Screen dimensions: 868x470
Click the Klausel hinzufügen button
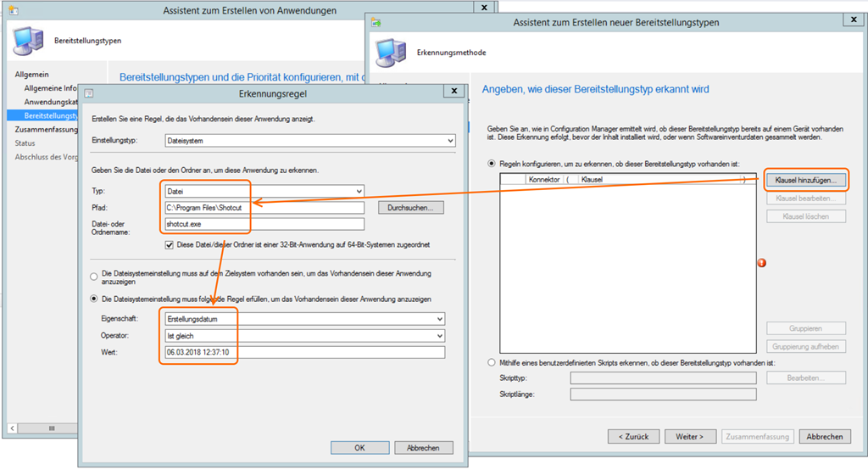coord(805,180)
